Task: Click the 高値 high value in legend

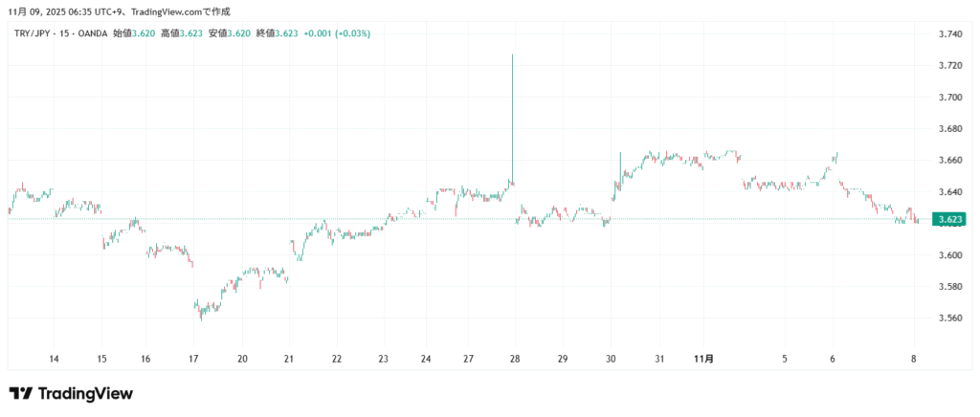Action: (x=189, y=33)
